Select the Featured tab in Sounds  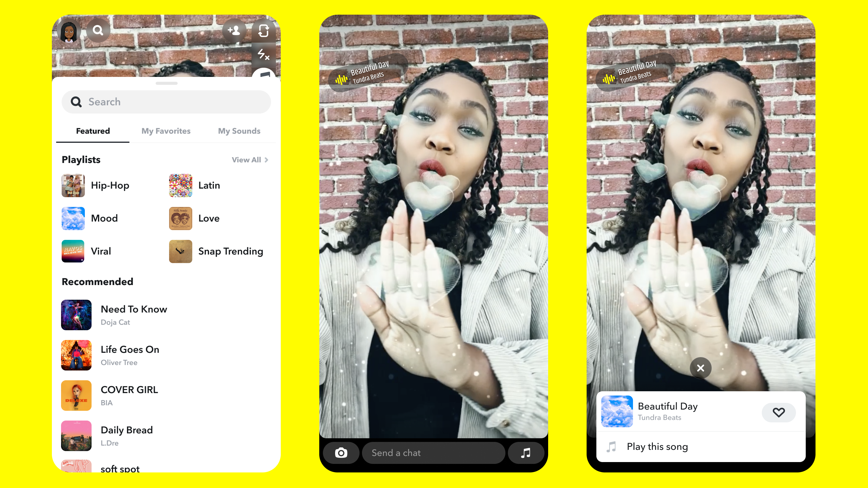point(92,131)
